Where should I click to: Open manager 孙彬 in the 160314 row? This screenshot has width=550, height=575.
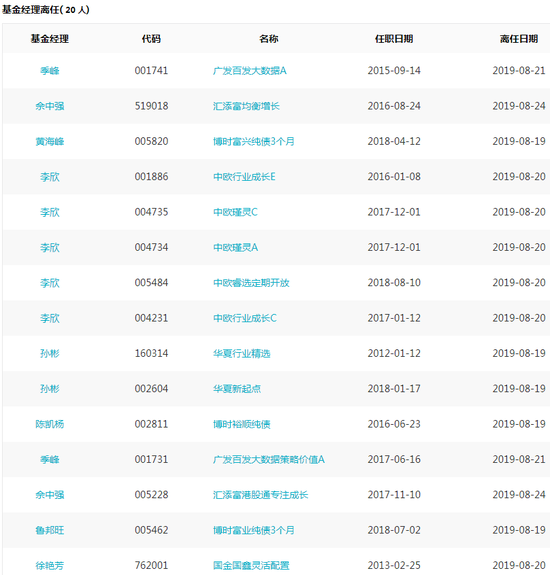coord(50,354)
